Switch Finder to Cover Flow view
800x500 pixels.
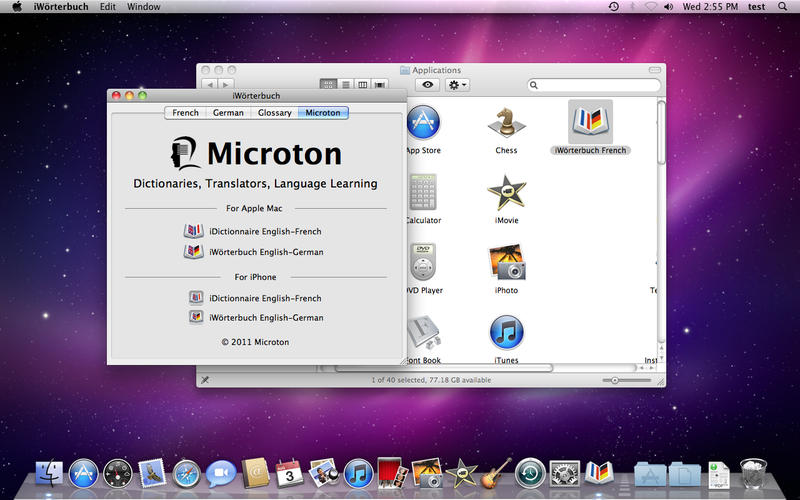(379, 85)
